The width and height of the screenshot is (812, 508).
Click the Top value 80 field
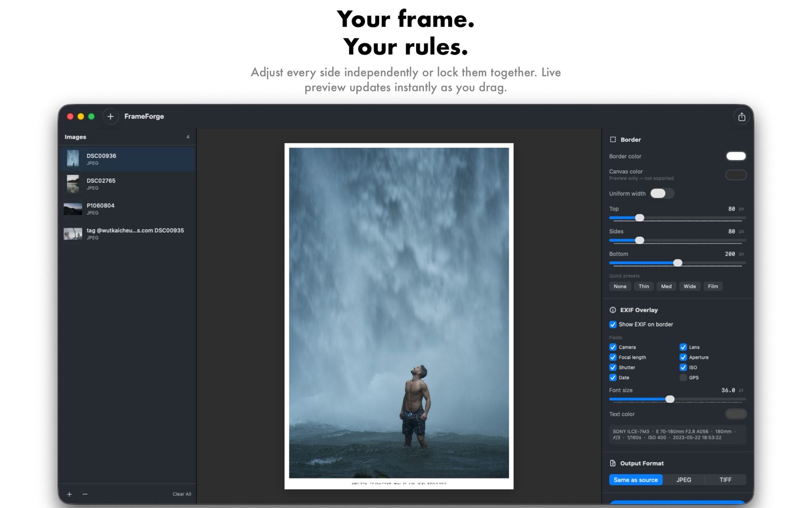pos(731,209)
